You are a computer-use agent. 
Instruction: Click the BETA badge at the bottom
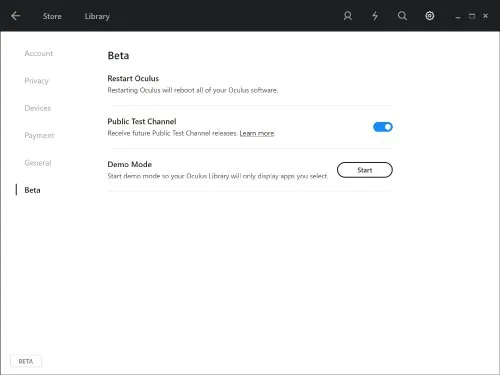click(x=26, y=361)
